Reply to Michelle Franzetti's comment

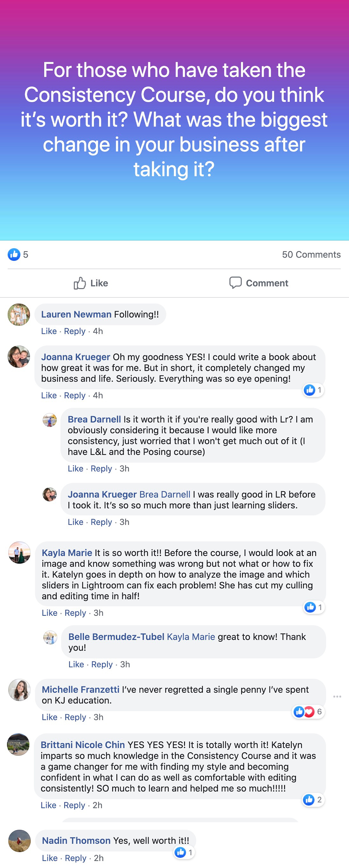point(75,717)
